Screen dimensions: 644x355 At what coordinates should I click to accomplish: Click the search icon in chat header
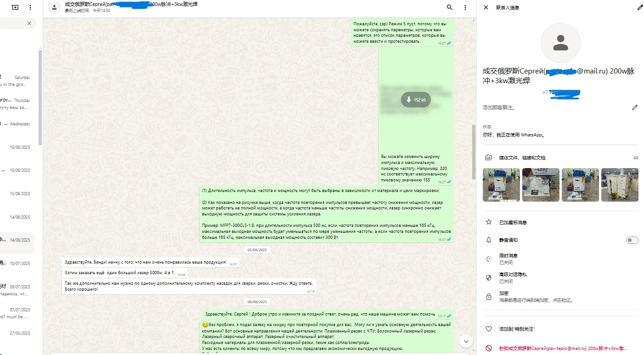449,7
